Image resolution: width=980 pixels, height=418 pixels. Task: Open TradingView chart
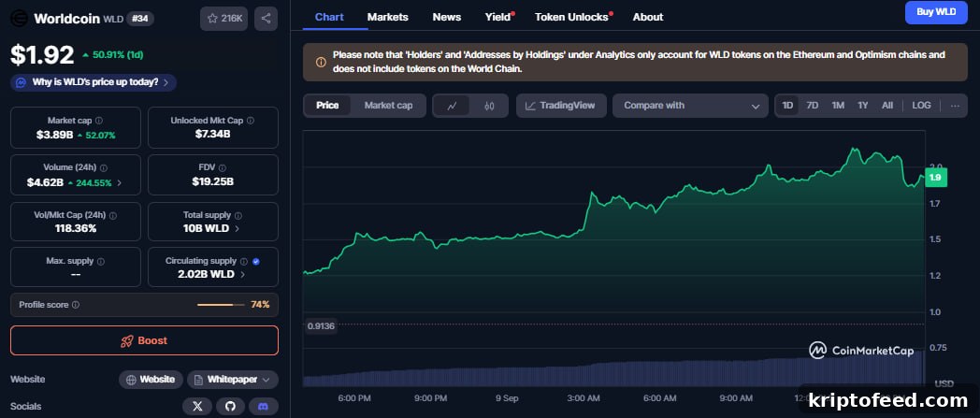tap(561, 106)
